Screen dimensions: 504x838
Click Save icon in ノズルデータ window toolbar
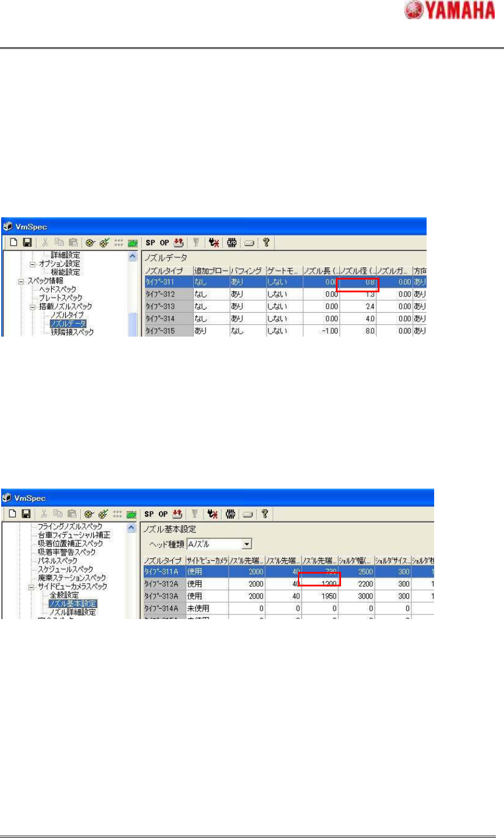[26, 242]
